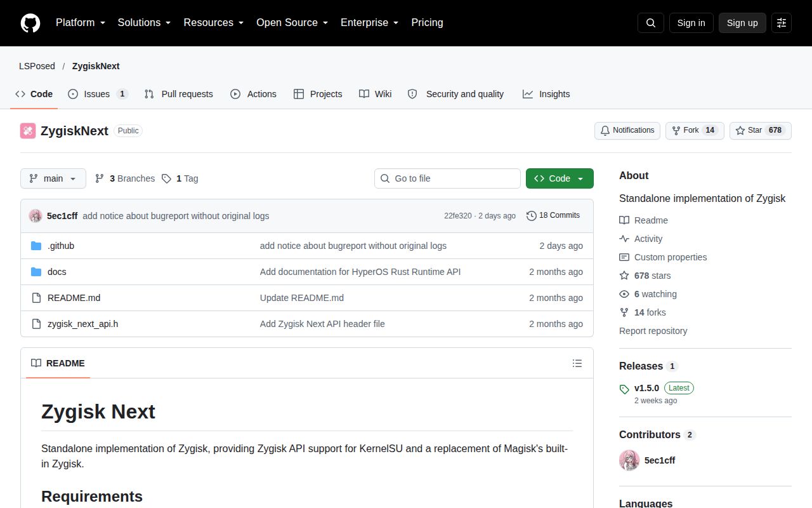
Task: Open the .github folder icon
Action: [36, 246]
